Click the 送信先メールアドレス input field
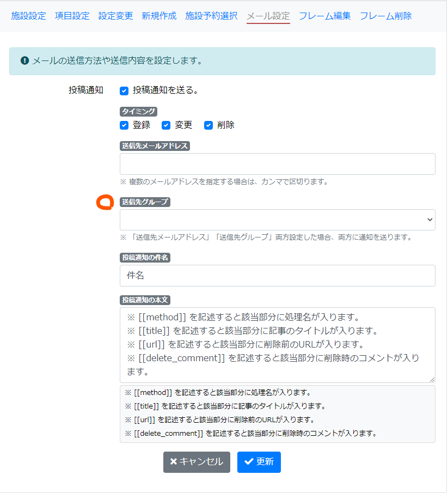 coord(277,163)
